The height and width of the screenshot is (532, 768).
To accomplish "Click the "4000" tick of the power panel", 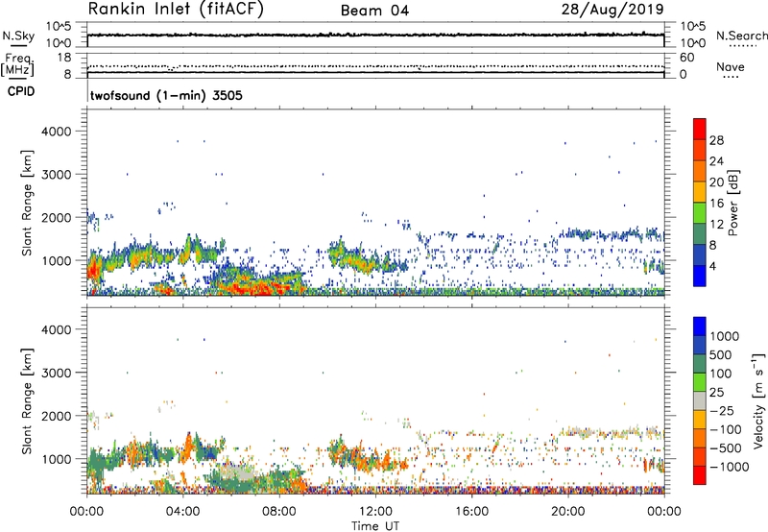I will pyautogui.click(x=57, y=132).
